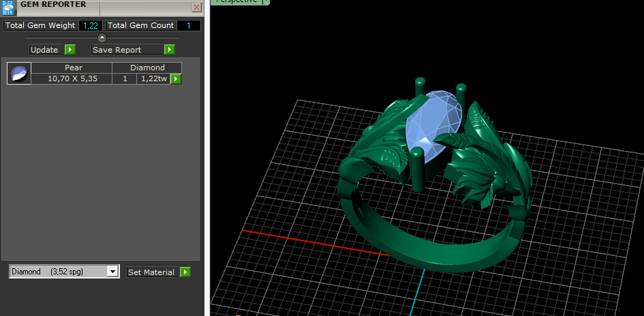Click the Total Gem Count value field
This screenshot has width=644, height=316.
tap(189, 25)
